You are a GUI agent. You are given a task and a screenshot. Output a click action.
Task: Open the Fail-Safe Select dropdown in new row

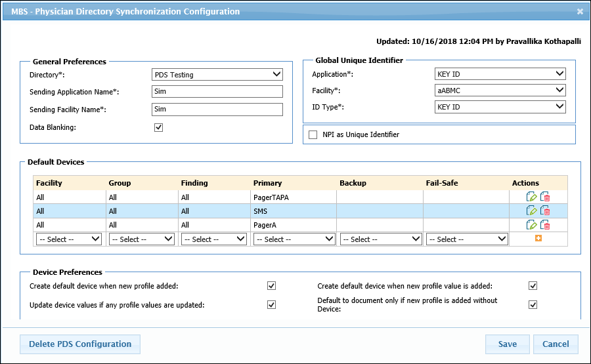point(467,239)
